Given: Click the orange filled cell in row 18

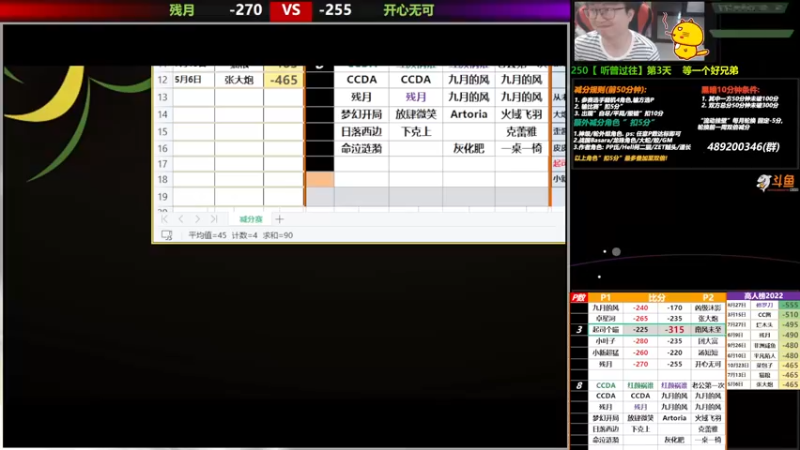Looking at the screenshot, I should point(320,179).
